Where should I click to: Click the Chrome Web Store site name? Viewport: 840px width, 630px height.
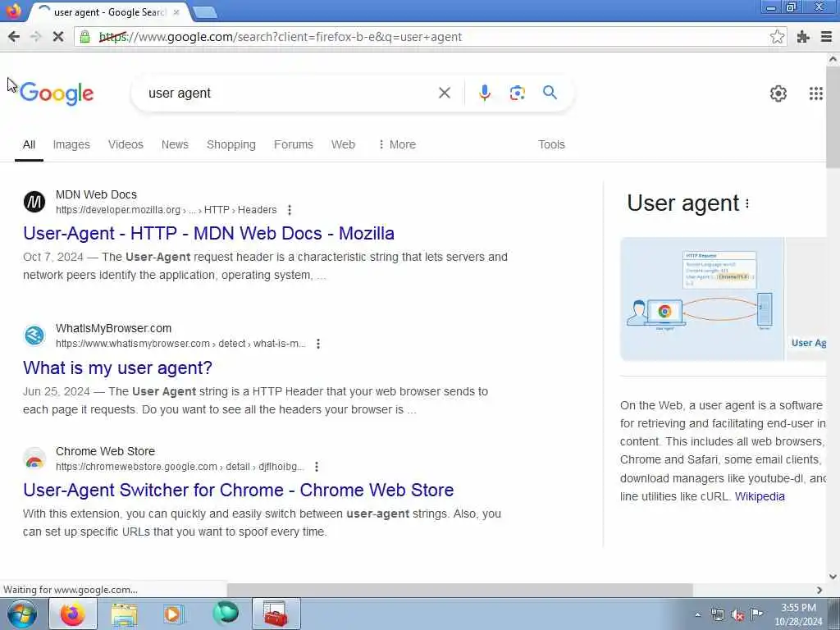point(105,452)
